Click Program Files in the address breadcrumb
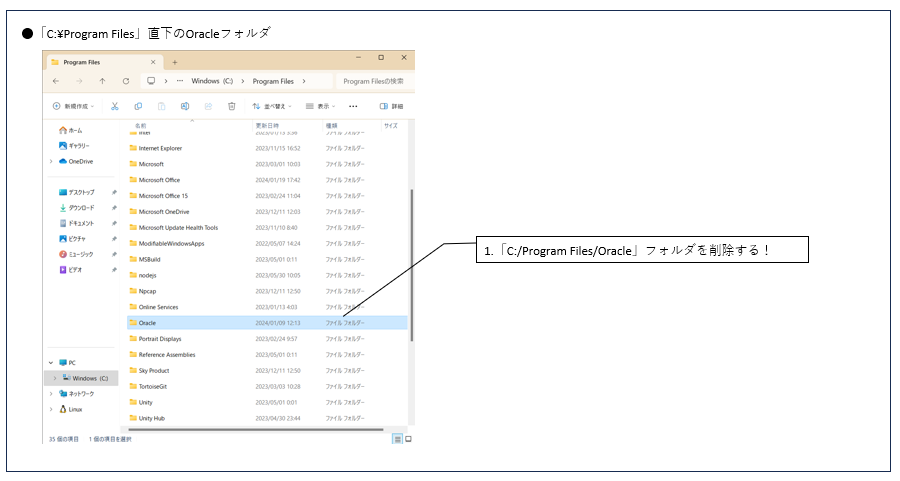This screenshot has width=900, height=481. pyautogui.click(x=273, y=82)
